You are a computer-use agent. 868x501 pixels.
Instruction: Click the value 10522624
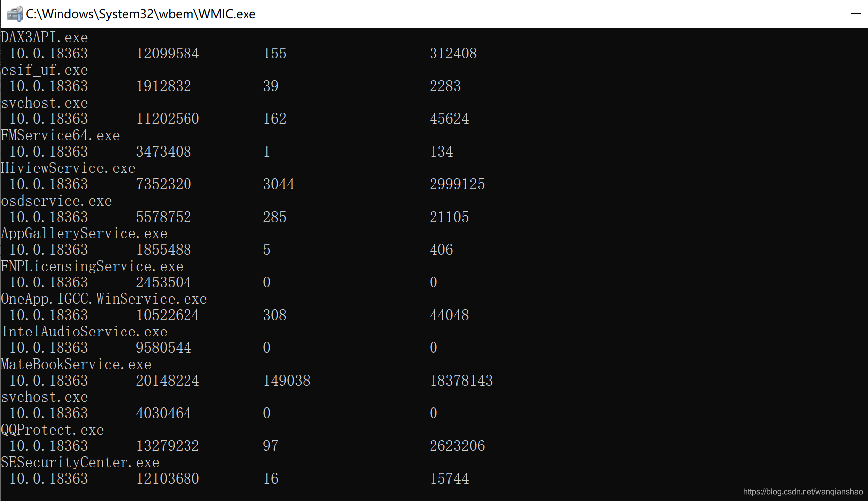click(168, 315)
